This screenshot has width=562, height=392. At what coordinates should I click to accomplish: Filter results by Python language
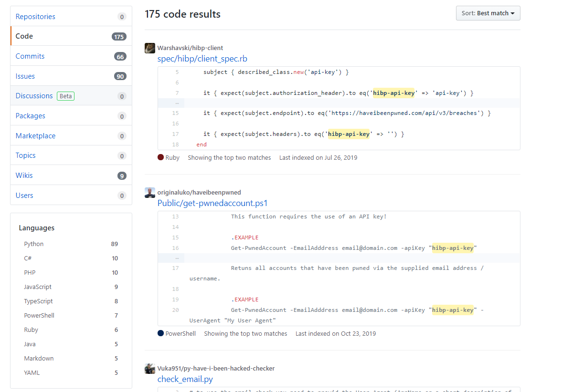[x=71, y=244]
